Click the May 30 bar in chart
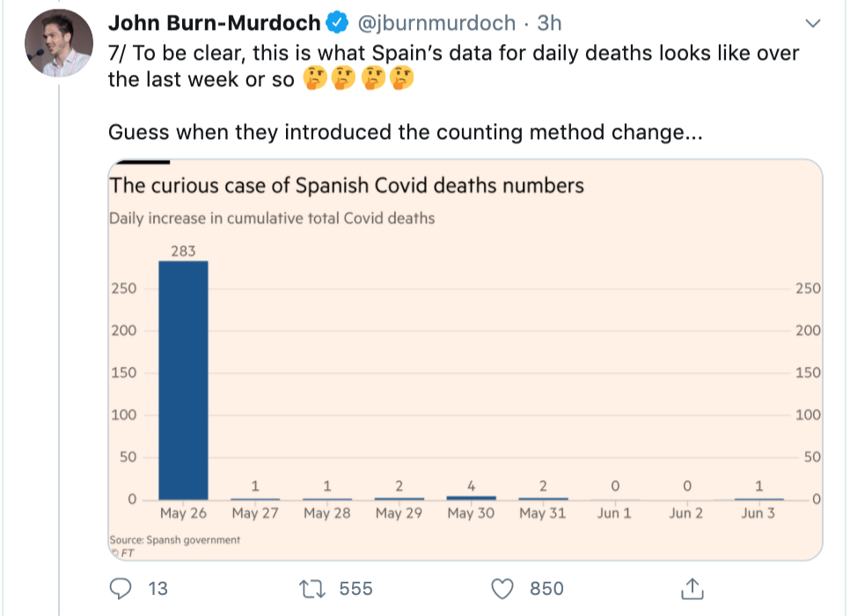Viewport: 850px width, 616px height. coord(472,497)
